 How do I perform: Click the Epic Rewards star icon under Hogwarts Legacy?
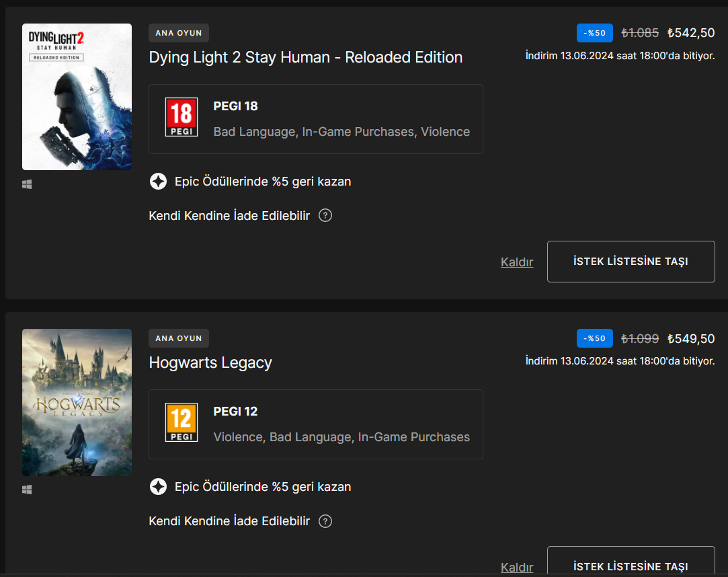[x=159, y=487]
